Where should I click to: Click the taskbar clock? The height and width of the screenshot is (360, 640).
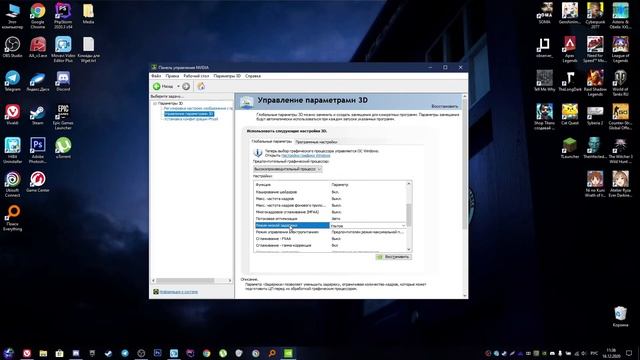(611, 353)
